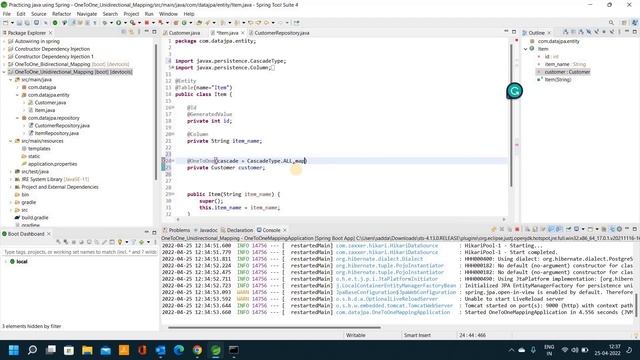Click the Grammarly floating icon in editor
Screen dimensions: 640x360
click(x=514, y=91)
